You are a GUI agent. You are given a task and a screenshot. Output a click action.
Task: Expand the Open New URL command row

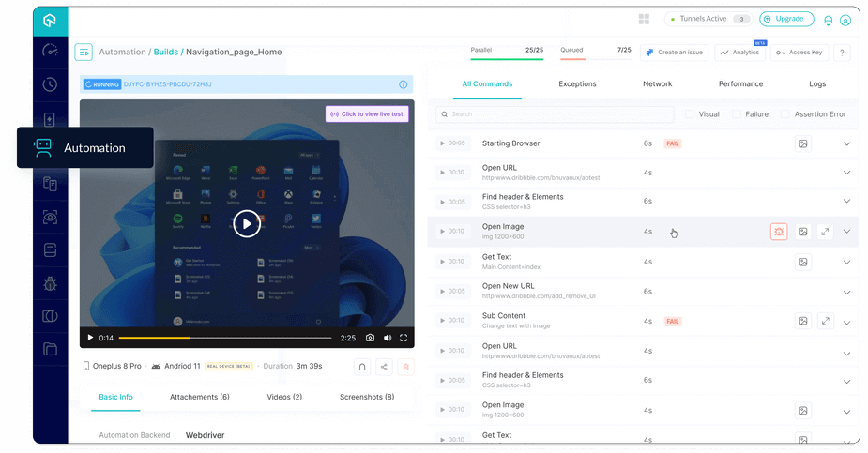(x=846, y=292)
